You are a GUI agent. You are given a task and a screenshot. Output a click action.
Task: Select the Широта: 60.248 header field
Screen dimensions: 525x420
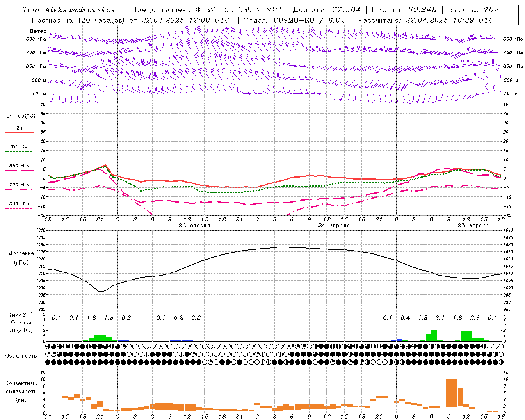tap(404, 10)
